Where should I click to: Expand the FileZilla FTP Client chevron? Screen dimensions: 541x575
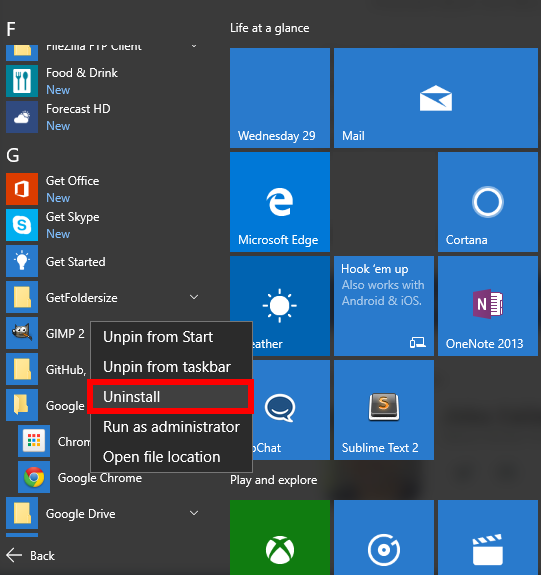pos(194,46)
